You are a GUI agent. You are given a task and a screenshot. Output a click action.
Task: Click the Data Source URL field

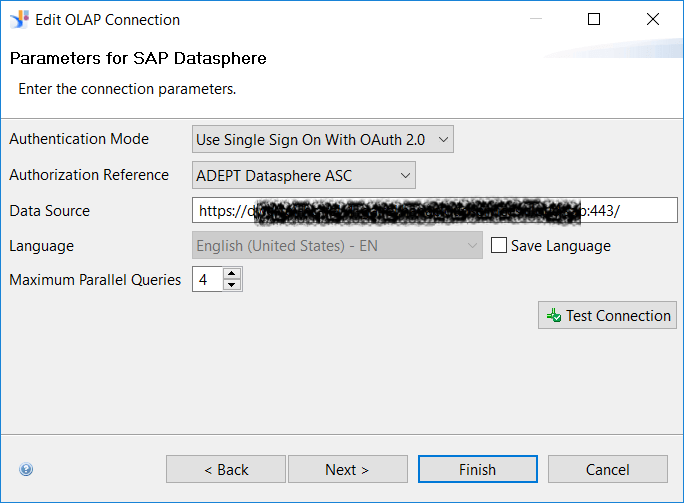click(434, 210)
